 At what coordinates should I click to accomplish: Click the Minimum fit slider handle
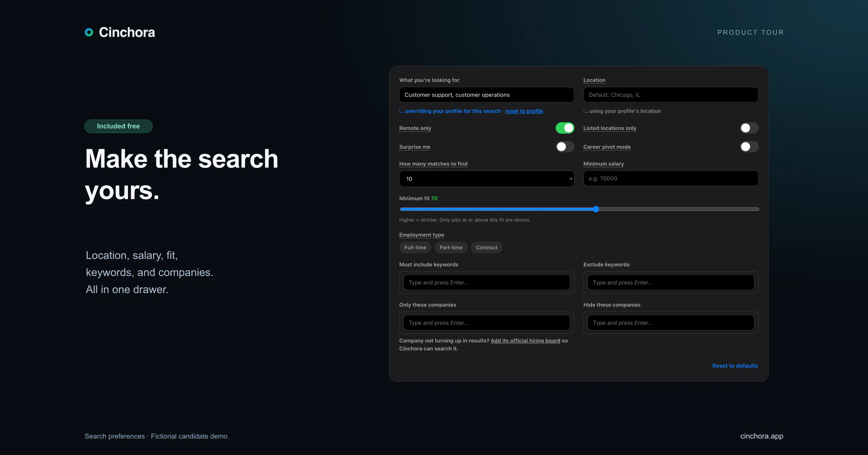coord(596,209)
